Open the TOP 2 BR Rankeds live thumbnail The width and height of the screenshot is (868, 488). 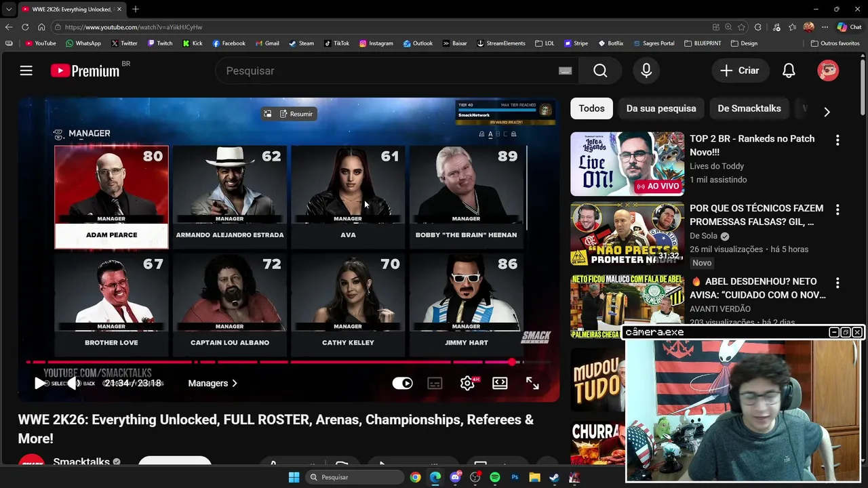(627, 164)
